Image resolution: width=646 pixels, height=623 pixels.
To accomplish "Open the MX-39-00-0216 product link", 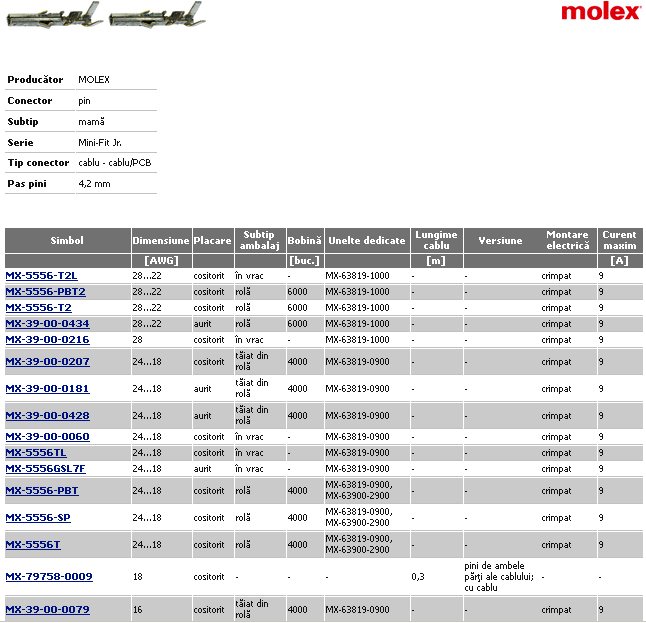I will (x=47, y=340).
